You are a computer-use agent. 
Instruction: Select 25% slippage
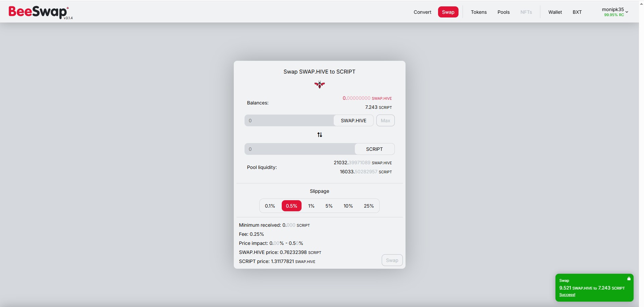(x=369, y=206)
